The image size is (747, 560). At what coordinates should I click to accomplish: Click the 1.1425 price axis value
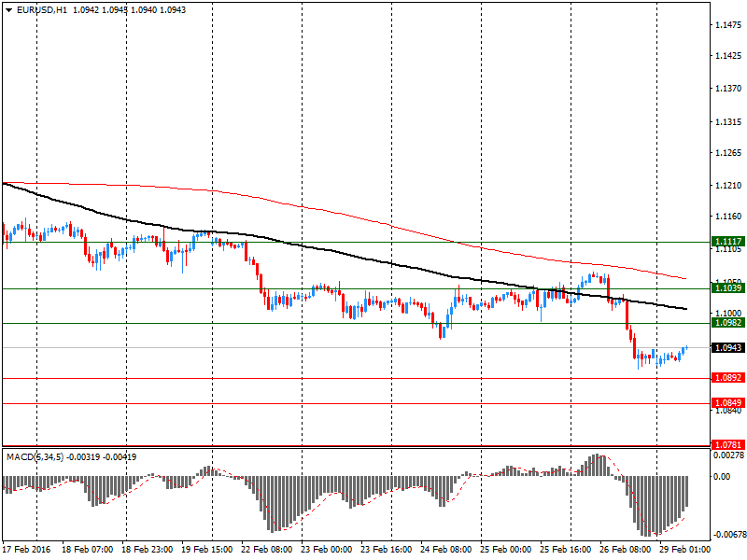[729, 56]
